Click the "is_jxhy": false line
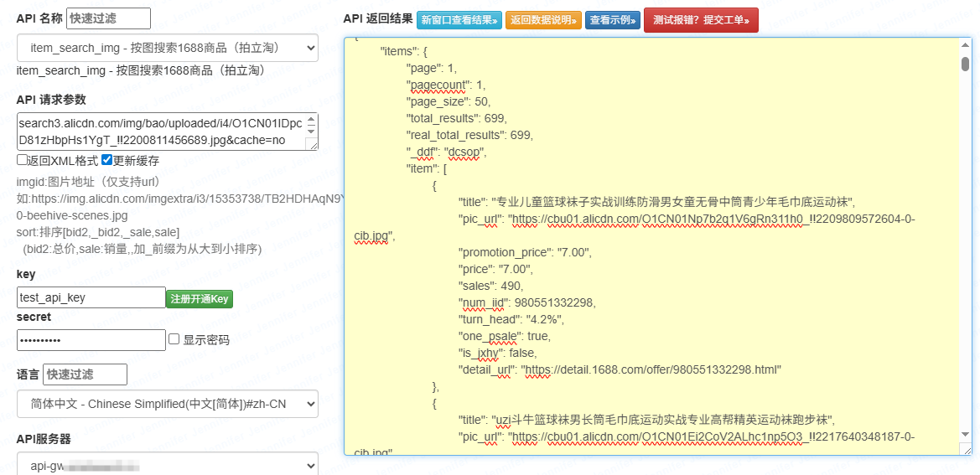 [497, 354]
